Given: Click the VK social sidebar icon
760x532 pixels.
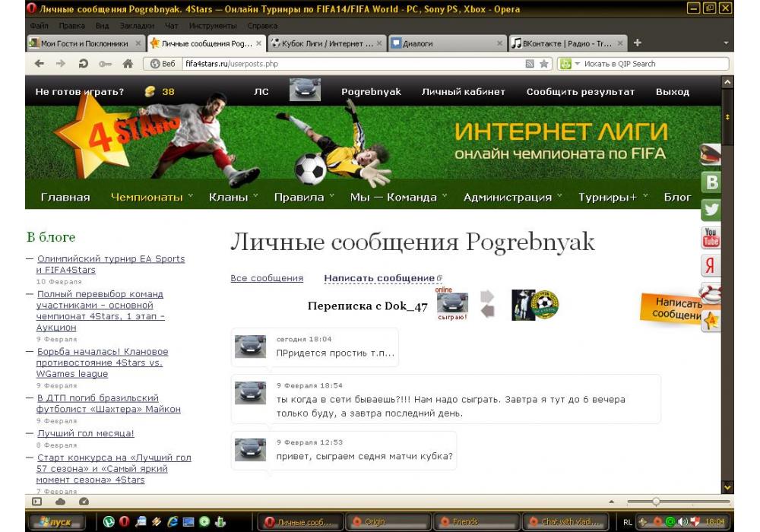Looking at the screenshot, I should pyautogui.click(x=711, y=182).
